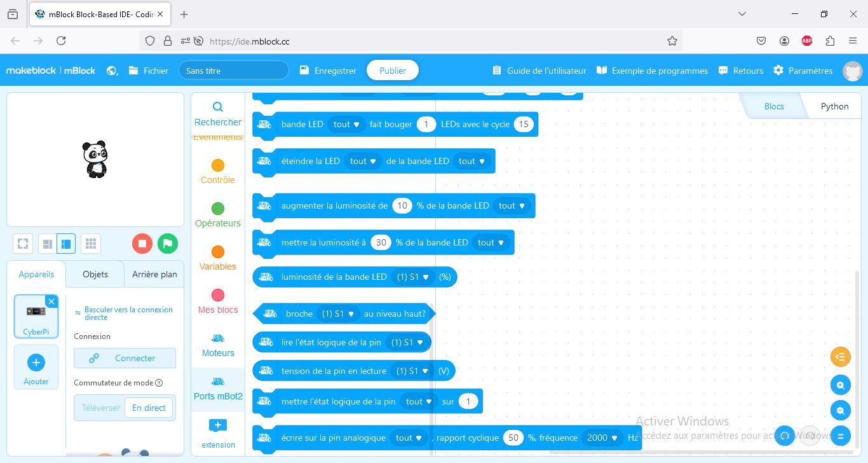
Task: Stop execution with the red stop icon
Action: (142, 243)
